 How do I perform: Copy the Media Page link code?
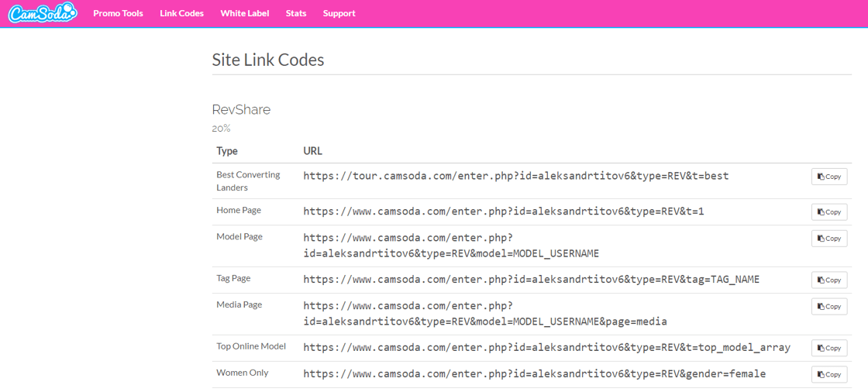pyautogui.click(x=829, y=307)
